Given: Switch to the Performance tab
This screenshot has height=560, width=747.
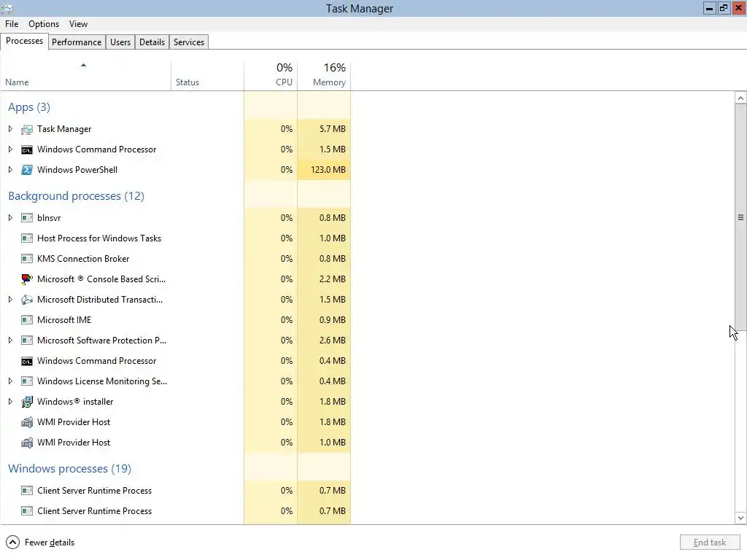Looking at the screenshot, I should [77, 42].
